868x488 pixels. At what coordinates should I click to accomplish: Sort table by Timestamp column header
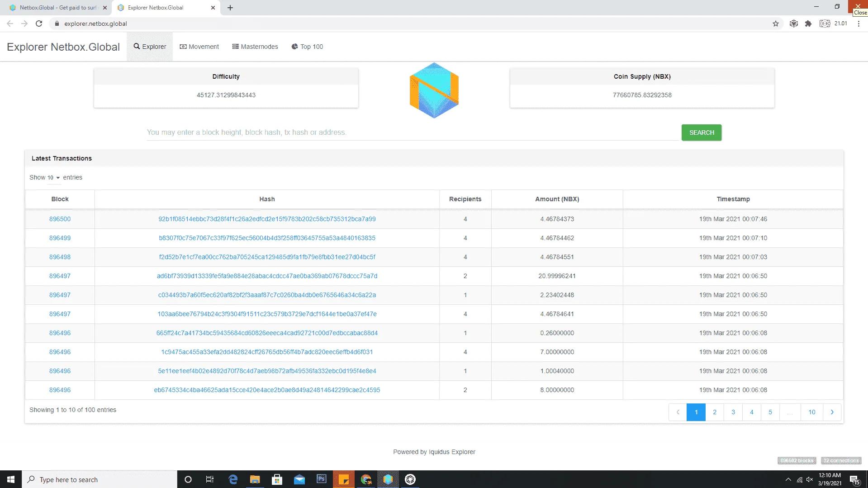click(x=733, y=199)
